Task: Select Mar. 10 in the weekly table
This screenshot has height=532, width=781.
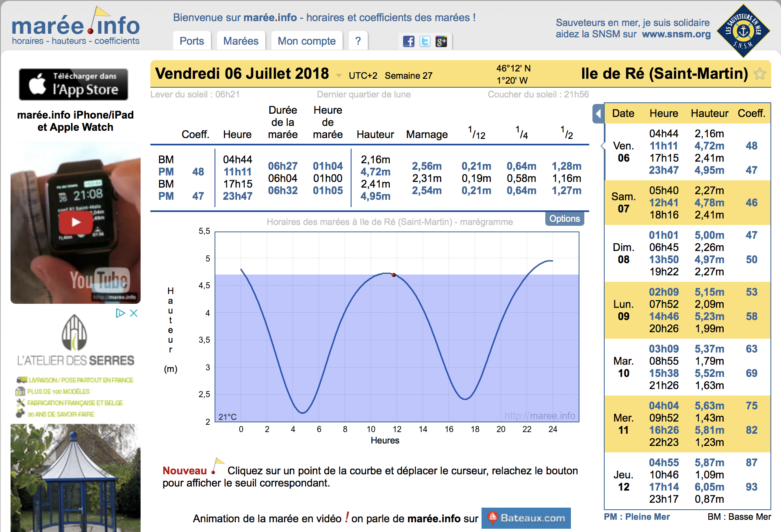Action: click(623, 367)
